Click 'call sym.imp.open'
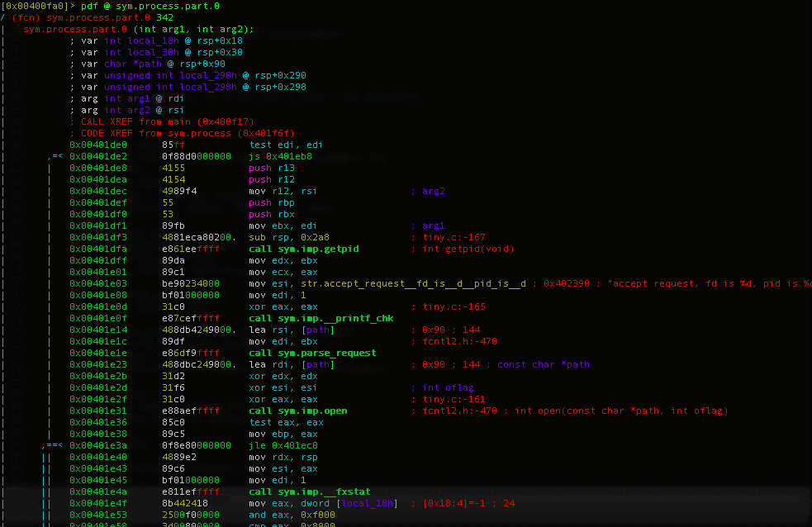This screenshot has width=812, height=527. pyautogui.click(x=297, y=411)
